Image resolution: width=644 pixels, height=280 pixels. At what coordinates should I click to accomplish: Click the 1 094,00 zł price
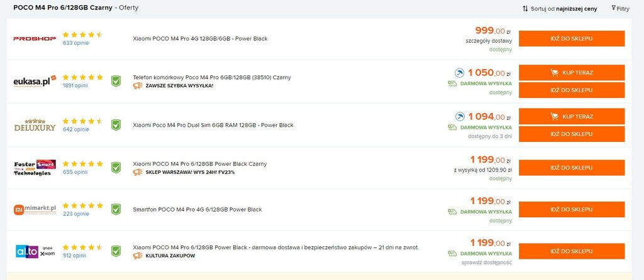489,117
